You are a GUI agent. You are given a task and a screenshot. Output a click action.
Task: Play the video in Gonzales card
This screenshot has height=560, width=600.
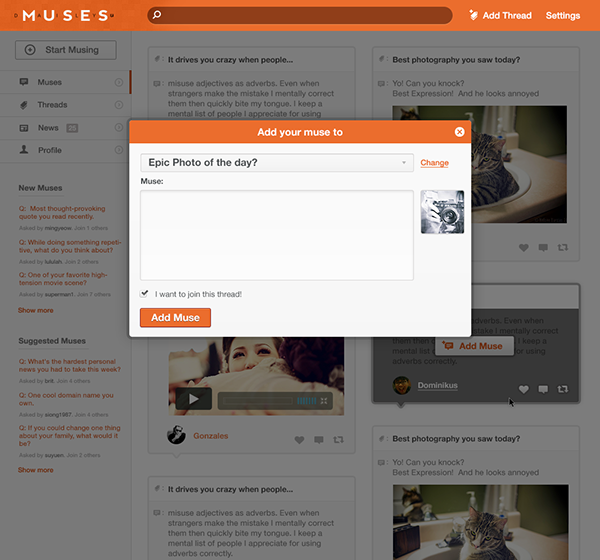tap(194, 399)
